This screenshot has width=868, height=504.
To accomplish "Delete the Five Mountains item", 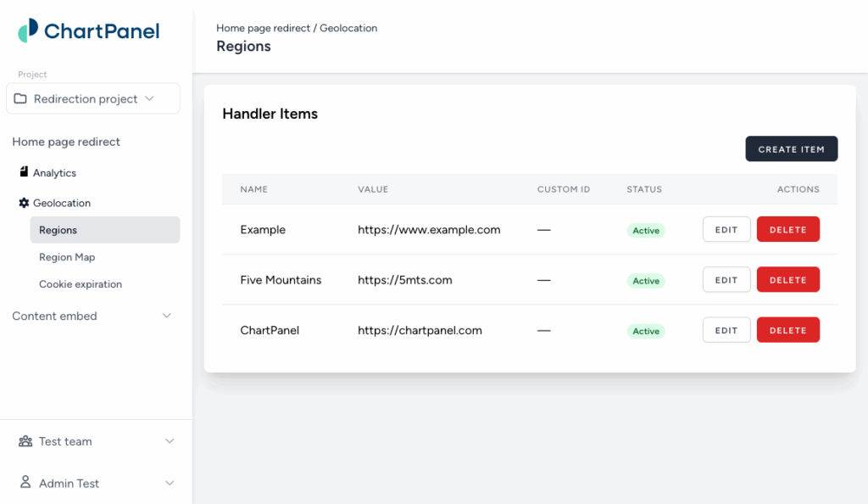I will pyautogui.click(x=787, y=280).
